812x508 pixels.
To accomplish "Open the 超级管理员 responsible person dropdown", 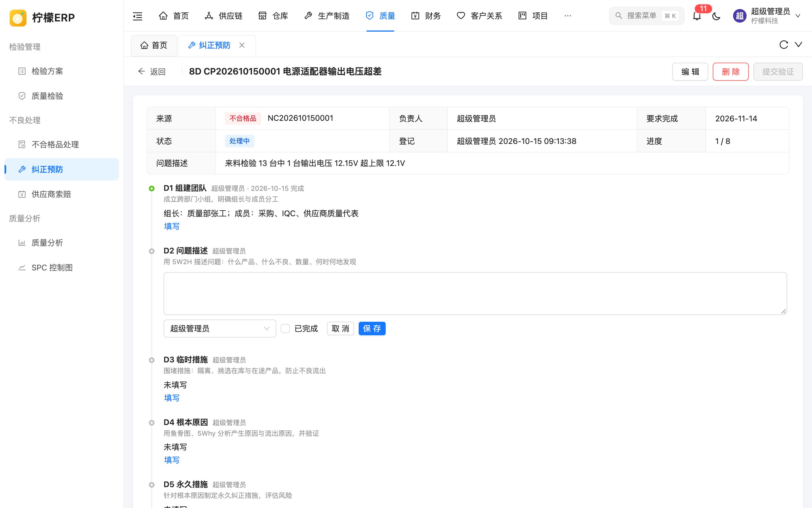I will click(x=220, y=329).
